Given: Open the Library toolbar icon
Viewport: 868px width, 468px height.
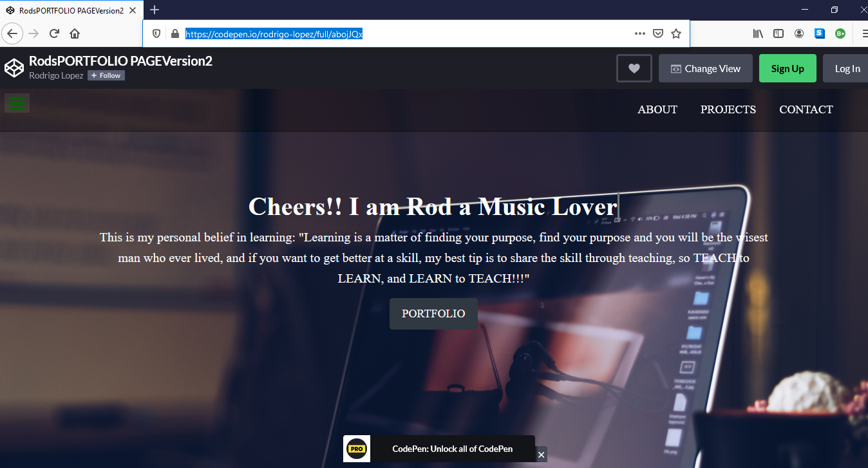Looking at the screenshot, I should click(x=758, y=33).
